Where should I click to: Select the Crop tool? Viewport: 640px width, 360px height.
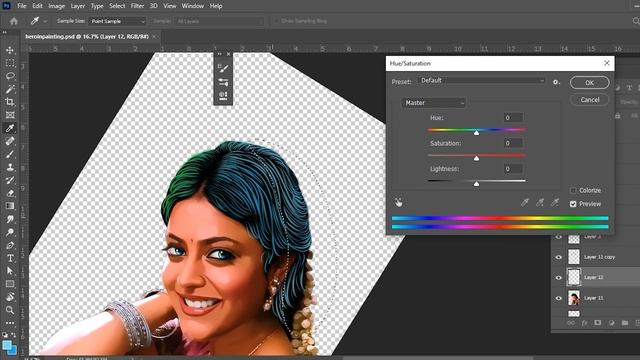pyautogui.click(x=10, y=102)
